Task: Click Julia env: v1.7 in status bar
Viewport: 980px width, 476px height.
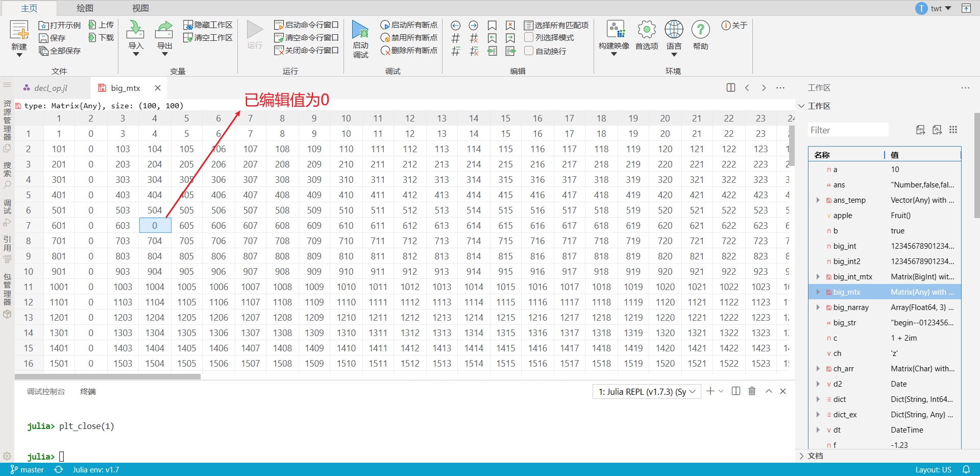Action: pos(96,469)
